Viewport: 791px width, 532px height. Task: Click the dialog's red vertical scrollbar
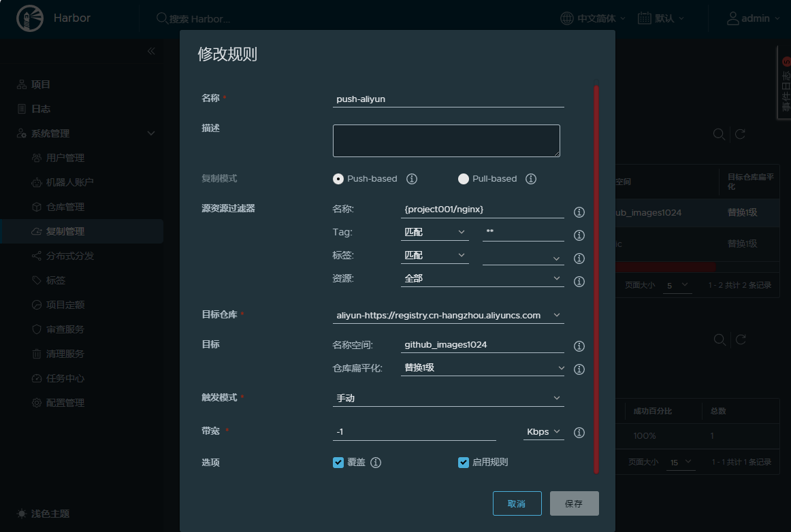[x=596, y=280]
